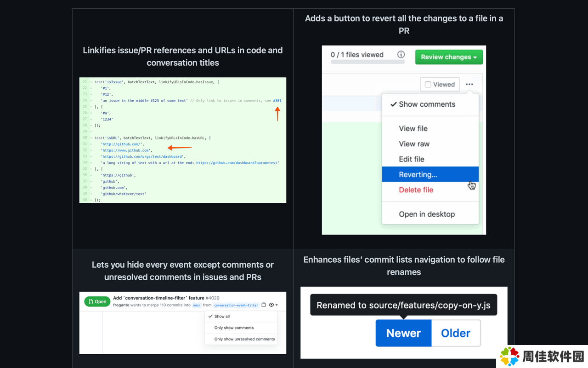
Task: Click the clipboard copy icon beside branch name
Action: pos(264,305)
